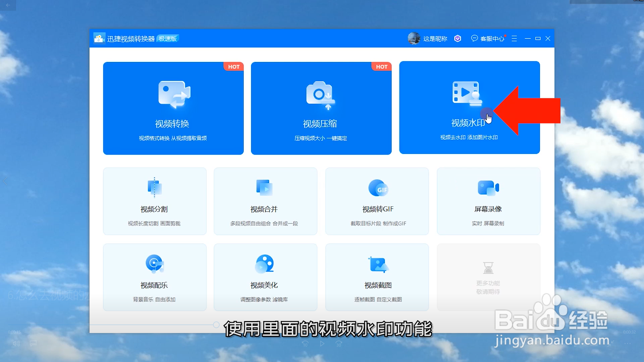This screenshot has width=644, height=362.
Task: Click the video progress bar handle
Action: pyautogui.click(x=216, y=324)
